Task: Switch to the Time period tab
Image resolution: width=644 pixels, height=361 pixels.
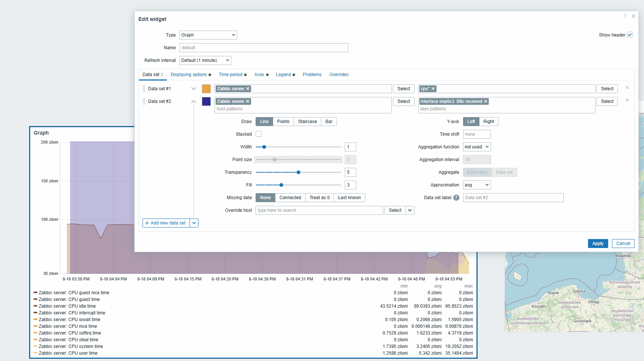Action: coord(232,75)
